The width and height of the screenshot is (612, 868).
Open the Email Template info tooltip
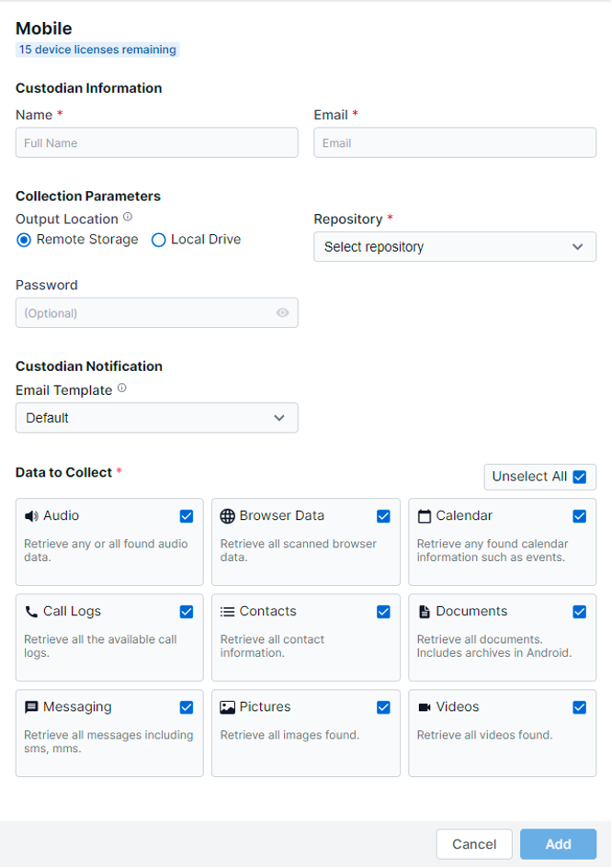pos(122,387)
